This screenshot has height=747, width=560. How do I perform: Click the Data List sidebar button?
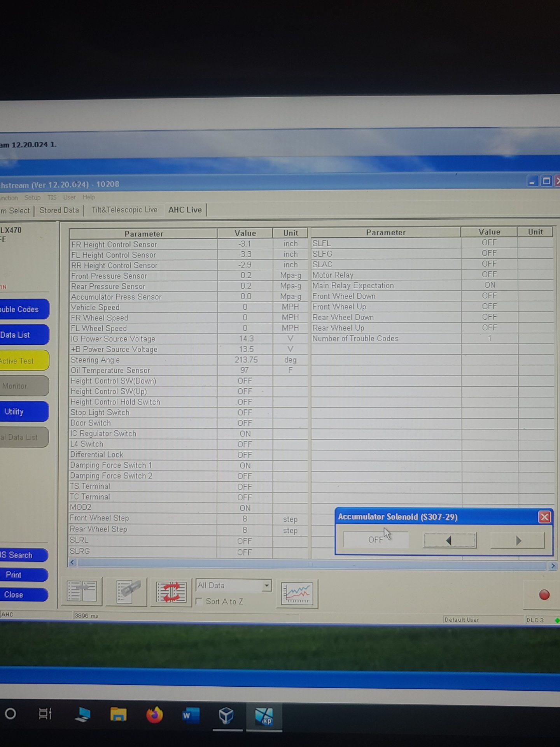point(24,335)
